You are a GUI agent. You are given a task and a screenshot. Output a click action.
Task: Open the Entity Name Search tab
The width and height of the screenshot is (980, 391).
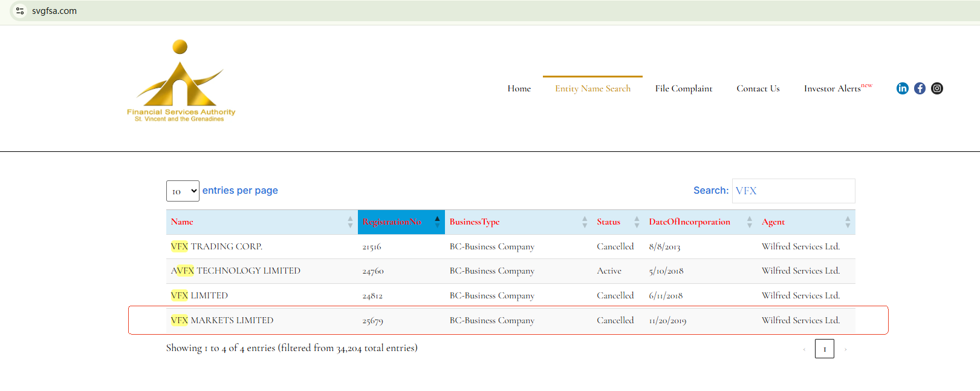[592, 88]
